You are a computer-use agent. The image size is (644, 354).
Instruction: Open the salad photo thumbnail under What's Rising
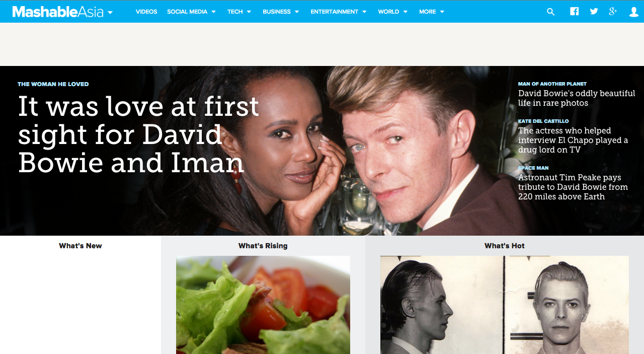coord(263,305)
